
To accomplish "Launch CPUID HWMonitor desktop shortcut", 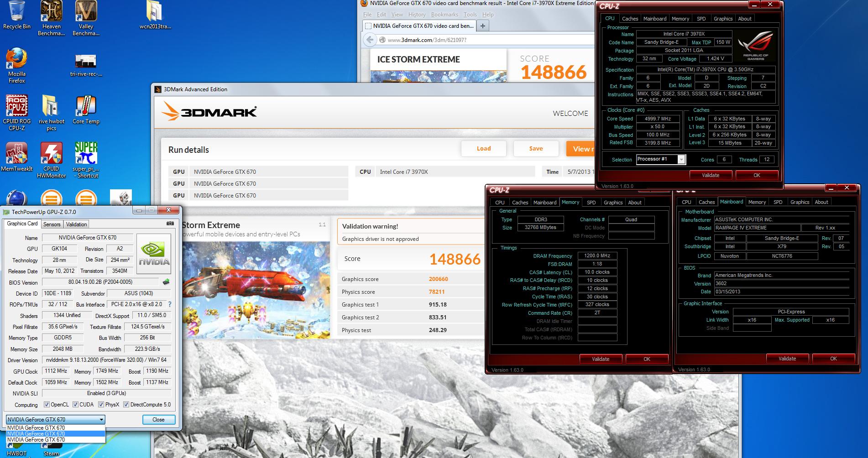I will 51,160.
